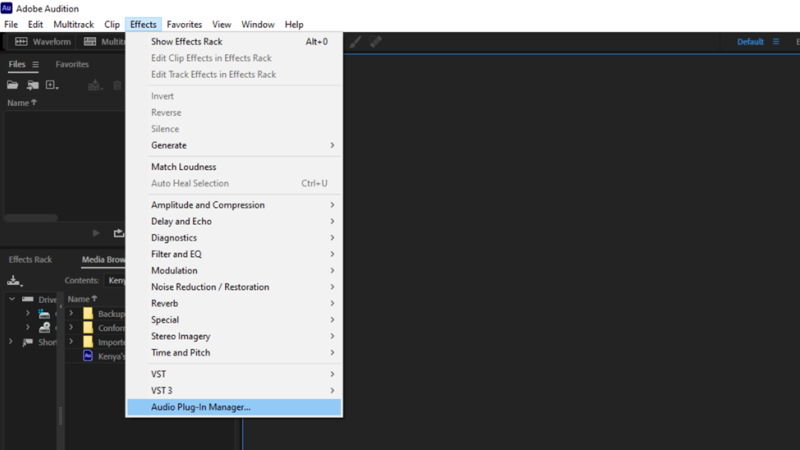Screen dimensions: 800x450
Task: Open Time and Pitch submenu
Action: point(234,353)
